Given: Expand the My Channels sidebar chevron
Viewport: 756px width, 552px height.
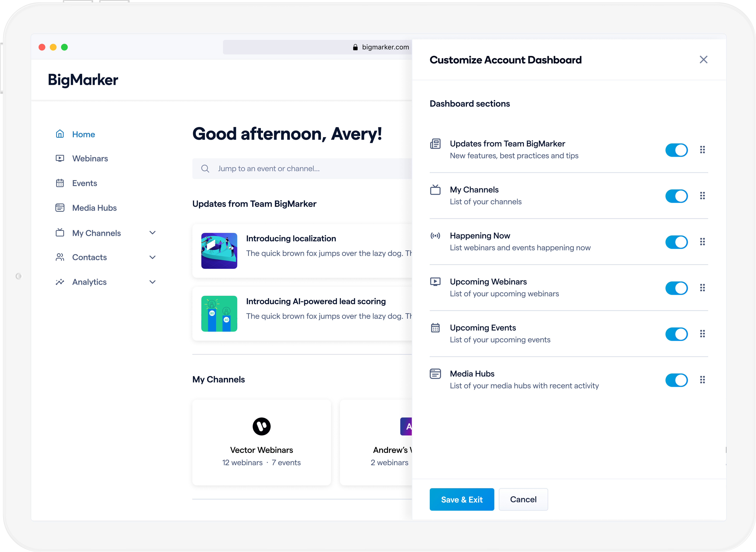Looking at the screenshot, I should coord(152,233).
